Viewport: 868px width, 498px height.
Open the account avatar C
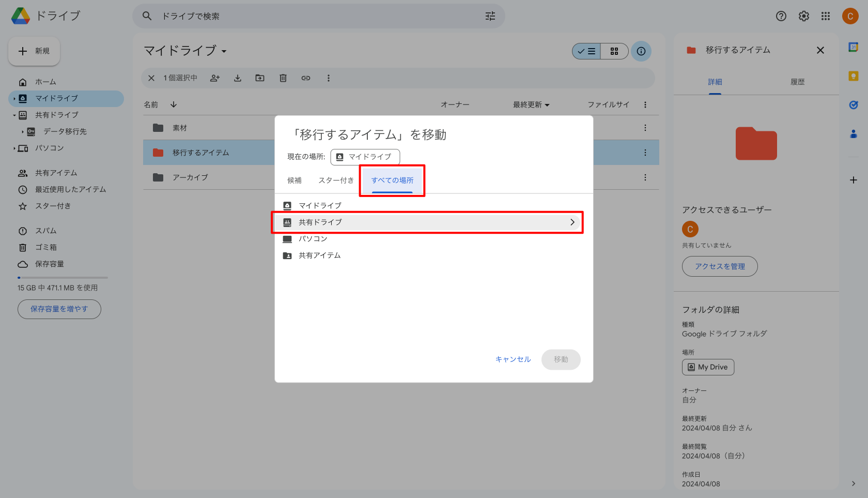pos(850,16)
